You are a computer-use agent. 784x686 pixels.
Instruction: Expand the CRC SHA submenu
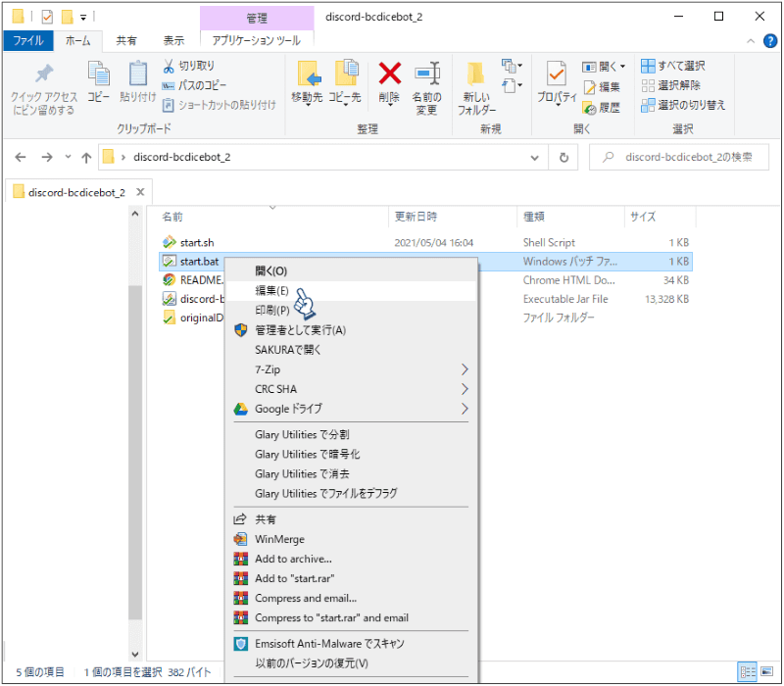coord(351,389)
